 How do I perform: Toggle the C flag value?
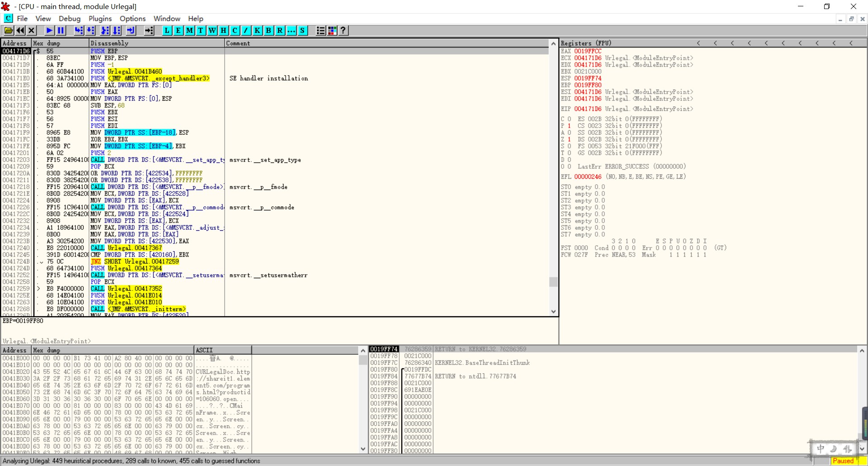click(x=569, y=119)
